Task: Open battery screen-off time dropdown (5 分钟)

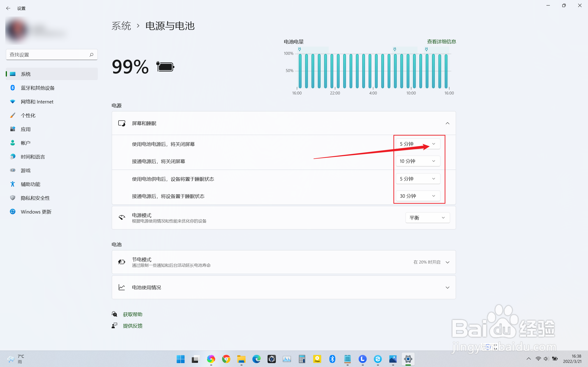Action: click(x=418, y=144)
